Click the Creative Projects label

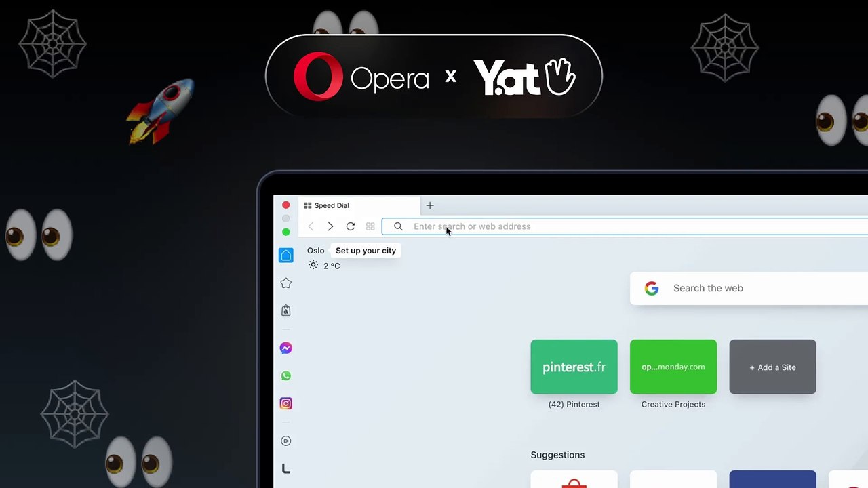pos(673,405)
